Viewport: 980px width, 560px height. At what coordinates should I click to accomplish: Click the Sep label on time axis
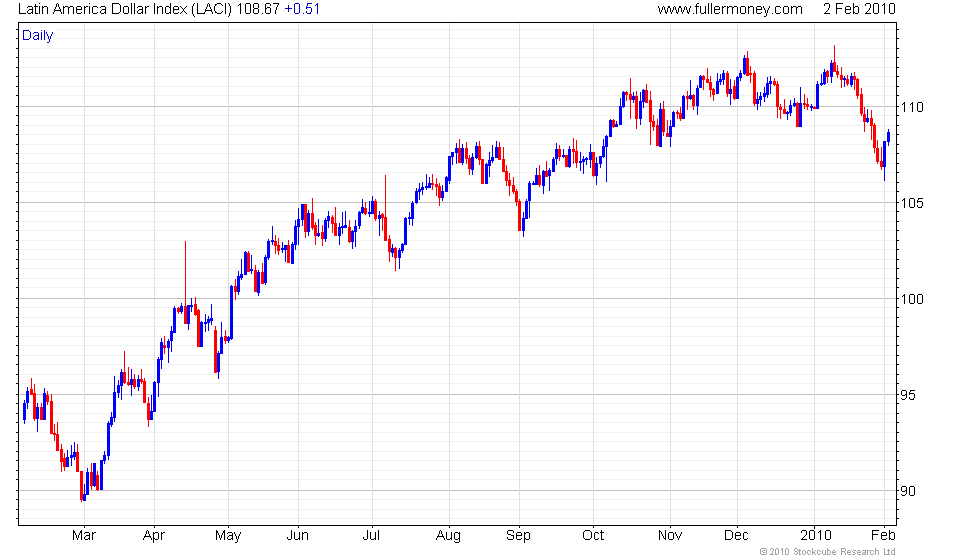coord(518,536)
